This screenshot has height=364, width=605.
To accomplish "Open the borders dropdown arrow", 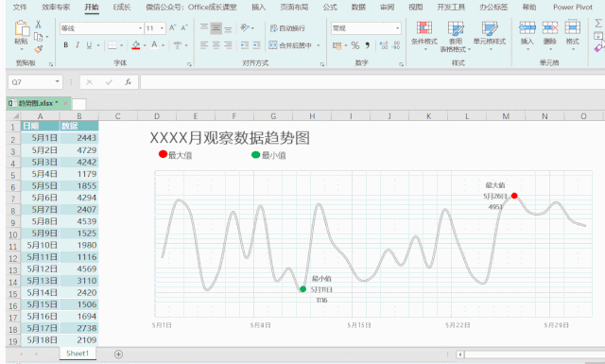I will point(121,45).
